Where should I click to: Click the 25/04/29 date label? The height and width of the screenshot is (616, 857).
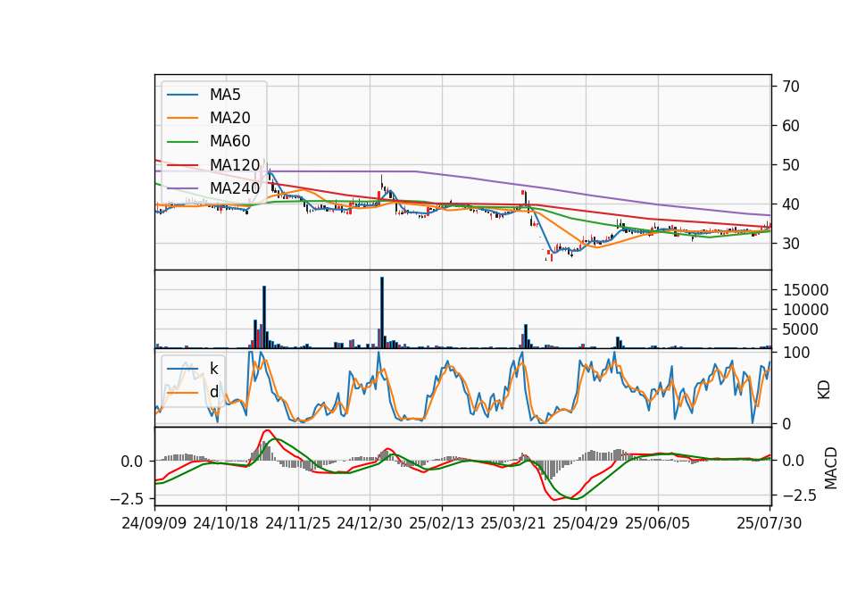[x=586, y=523]
